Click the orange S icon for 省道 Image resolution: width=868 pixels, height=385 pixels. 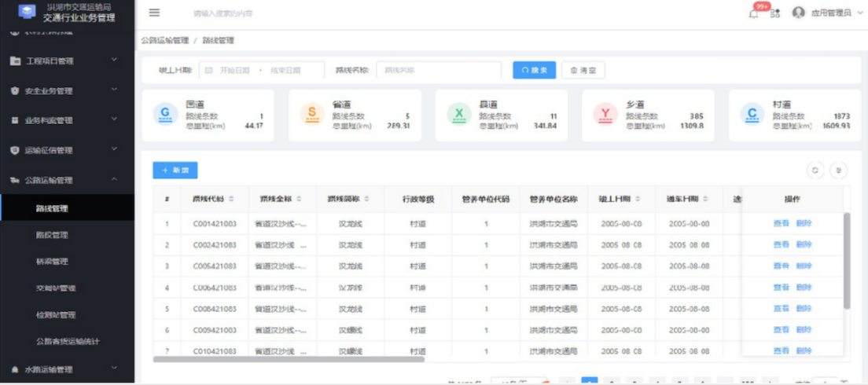312,114
